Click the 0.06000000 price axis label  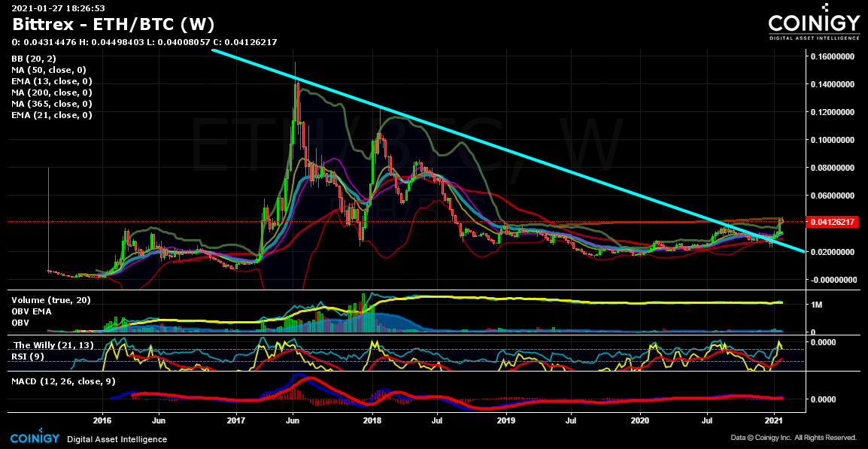833,196
